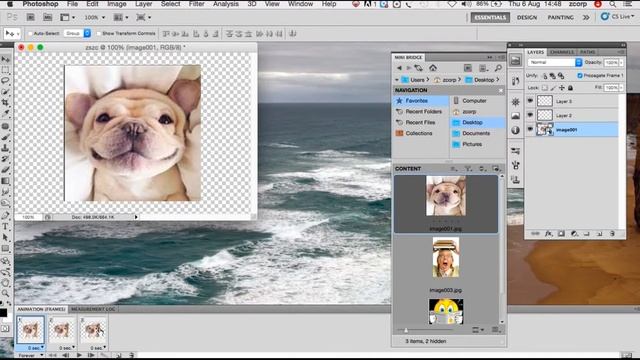The image size is (640, 360).
Task: Select the Lasso tool
Action: click(5, 81)
